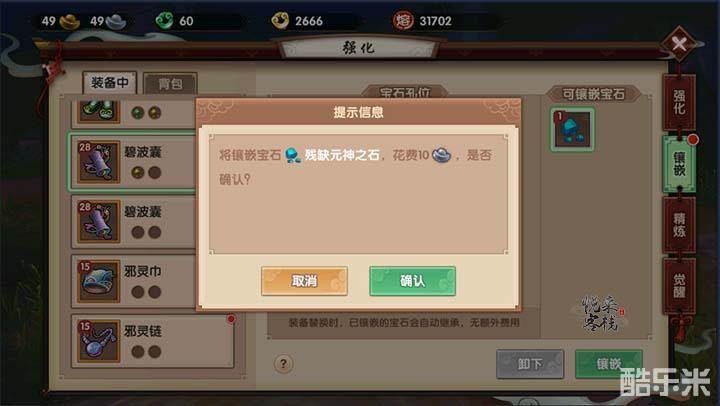Image resolution: width=720 pixels, height=406 pixels.
Task: Click the green jade currency icon
Action: pos(164,21)
